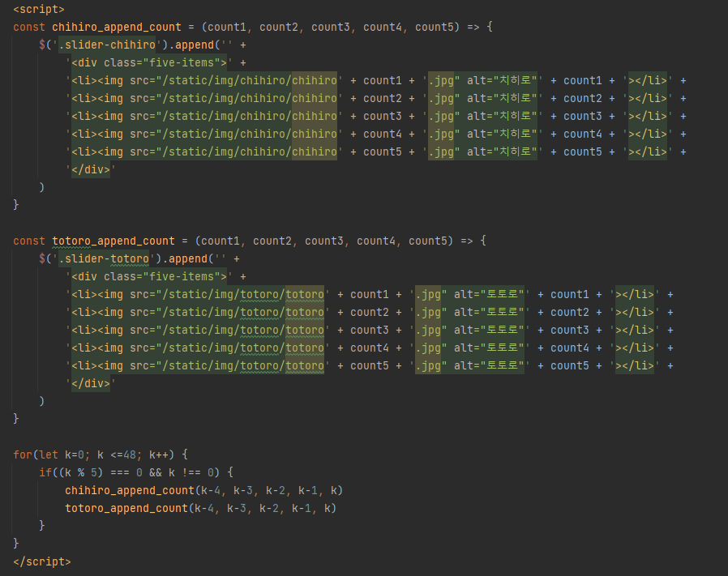Click the 'for' keyword of the loop
Image resolution: width=728 pixels, height=576 pixels.
(23, 454)
